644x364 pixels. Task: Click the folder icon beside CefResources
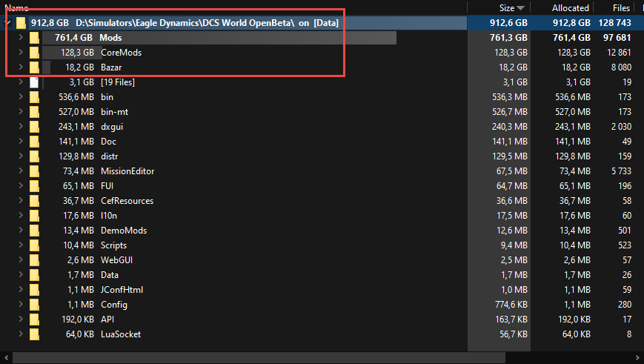(x=35, y=200)
